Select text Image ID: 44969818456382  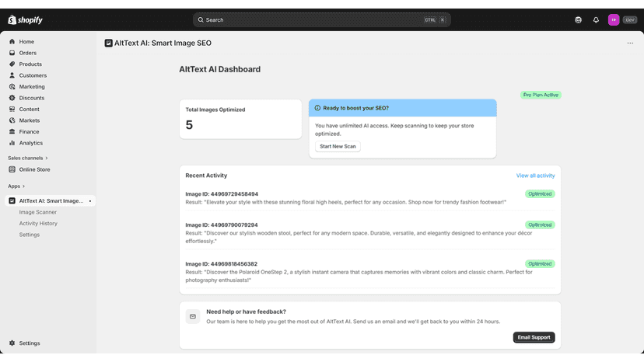pyautogui.click(x=222, y=264)
